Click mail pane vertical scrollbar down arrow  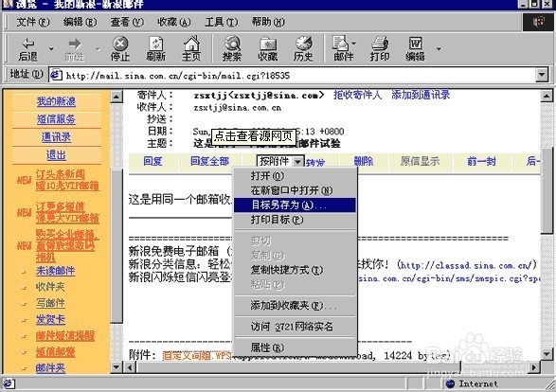click(x=547, y=354)
